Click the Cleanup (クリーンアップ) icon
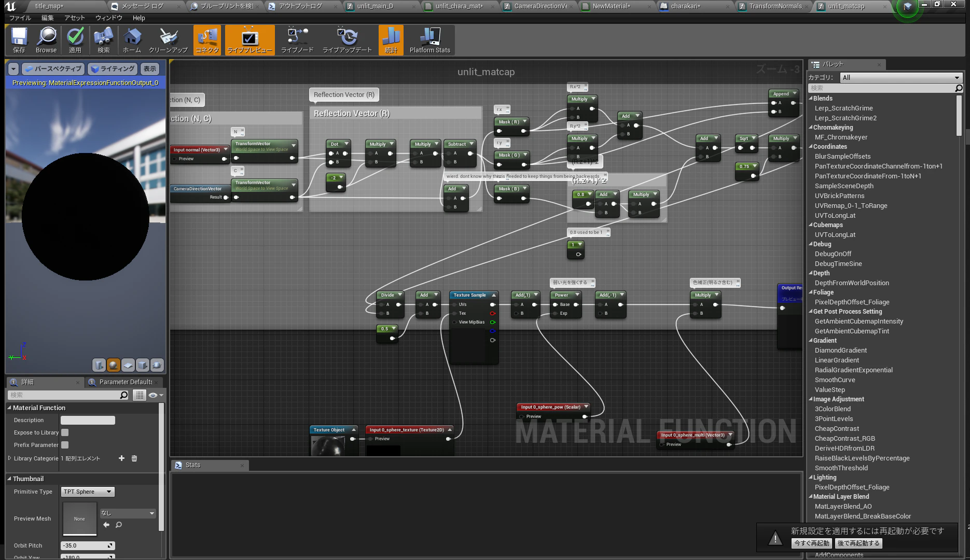The height and width of the screenshot is (560, 970). tap(168, 40)
